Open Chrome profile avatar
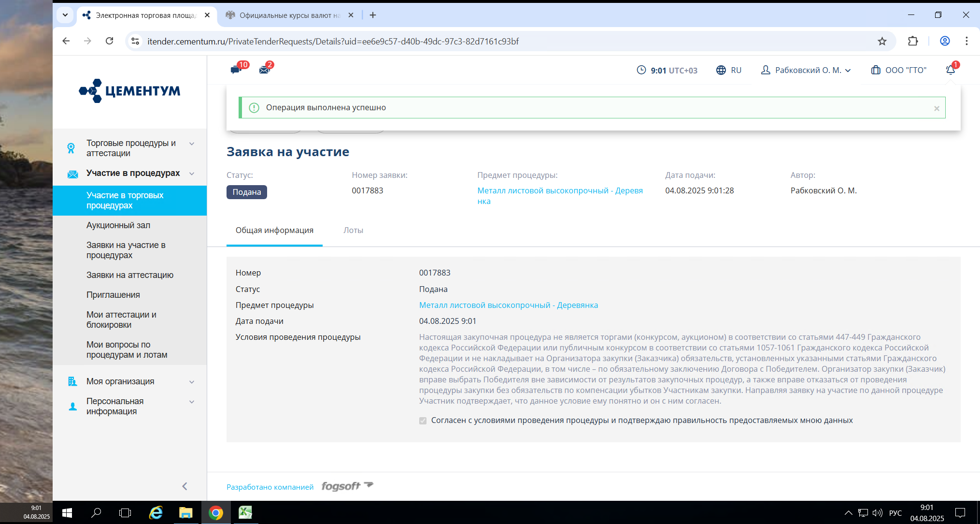 click(945, 41)
